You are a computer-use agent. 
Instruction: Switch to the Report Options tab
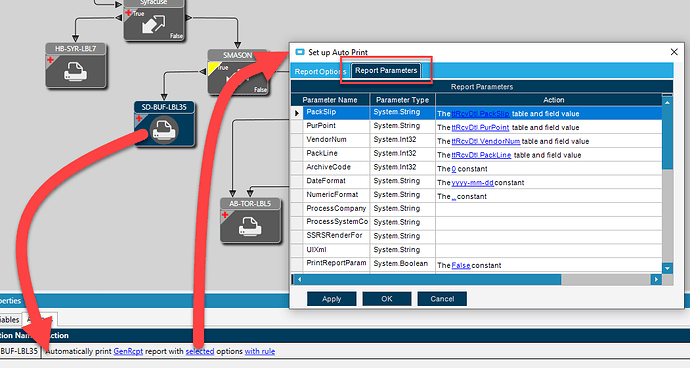click(319, 71)
